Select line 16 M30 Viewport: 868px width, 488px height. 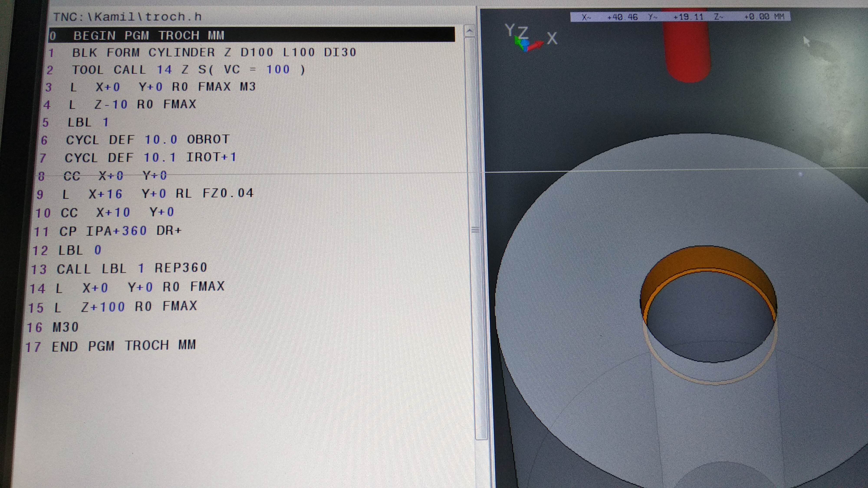53,327
